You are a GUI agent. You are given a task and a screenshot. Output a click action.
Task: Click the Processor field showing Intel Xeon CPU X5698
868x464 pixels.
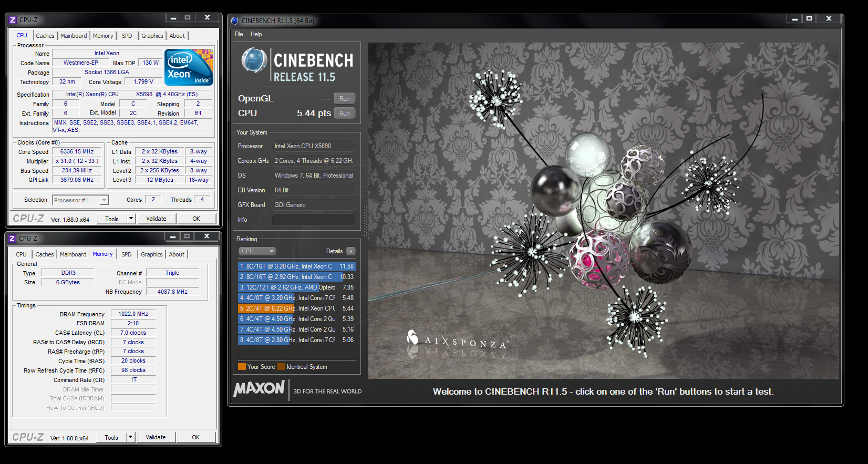(314, 146)
